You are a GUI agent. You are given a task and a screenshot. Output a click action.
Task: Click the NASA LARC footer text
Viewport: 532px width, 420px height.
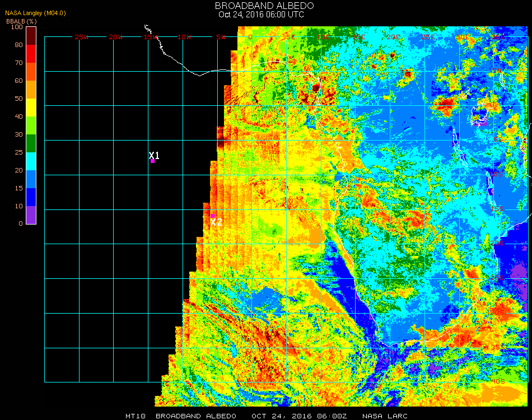tap(385, 416)
